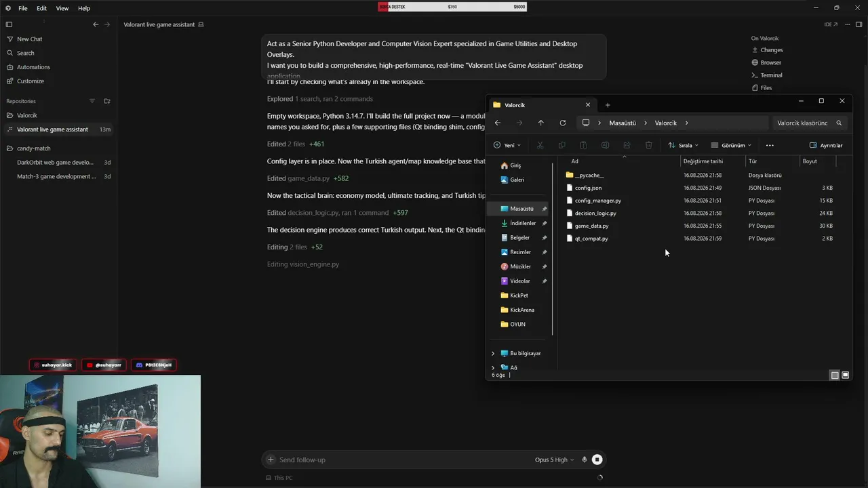The width and height of the screenshot is (868, 488).
Task: Open Changes in the right panel
Action: [768, 50]
